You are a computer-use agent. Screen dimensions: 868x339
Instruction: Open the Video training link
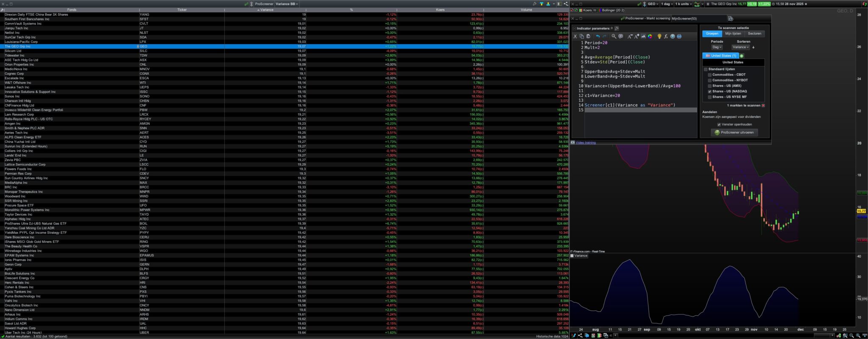coord(585,143)
